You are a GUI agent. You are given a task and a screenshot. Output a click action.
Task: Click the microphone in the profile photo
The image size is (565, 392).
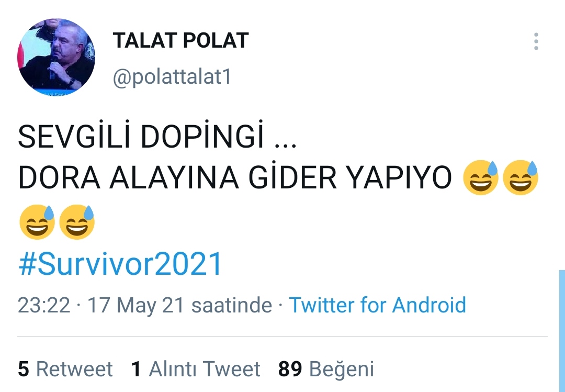click(x=53, y=70)
